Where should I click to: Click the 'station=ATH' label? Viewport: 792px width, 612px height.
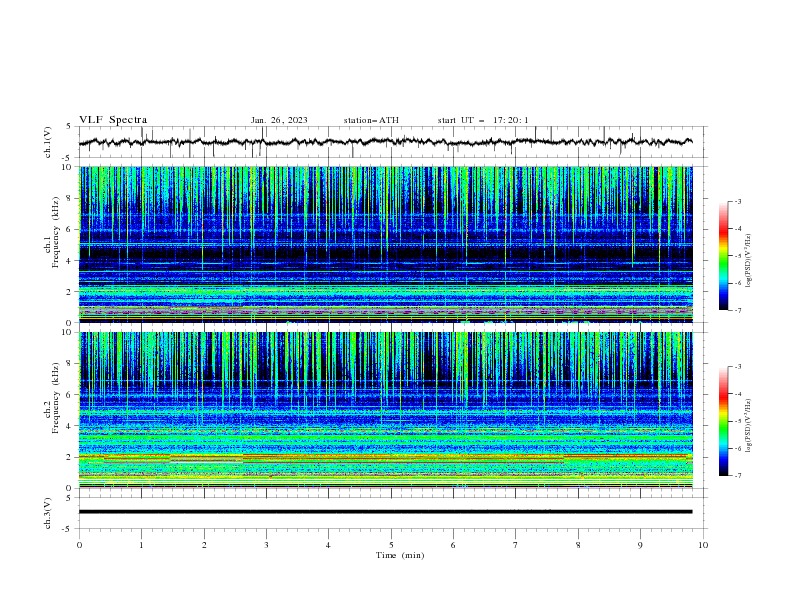click(x=371, y=120)
